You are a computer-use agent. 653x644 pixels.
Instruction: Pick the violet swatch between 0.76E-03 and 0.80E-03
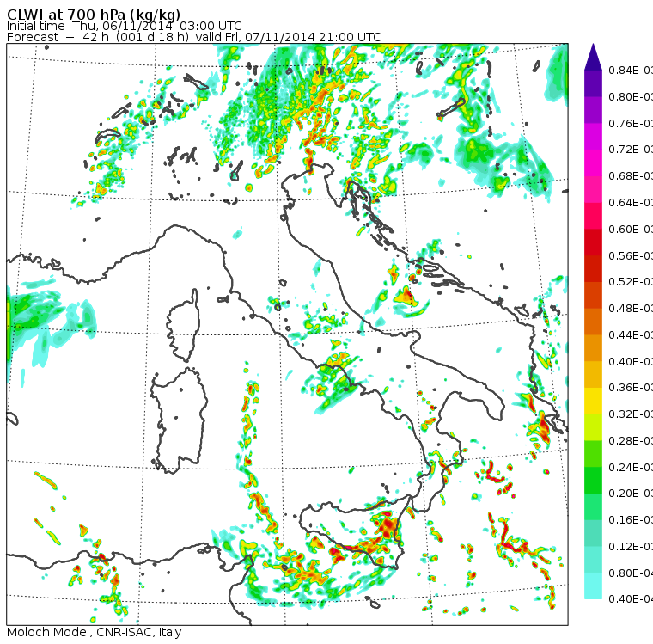pyautogui.click(x=593, y=109)
